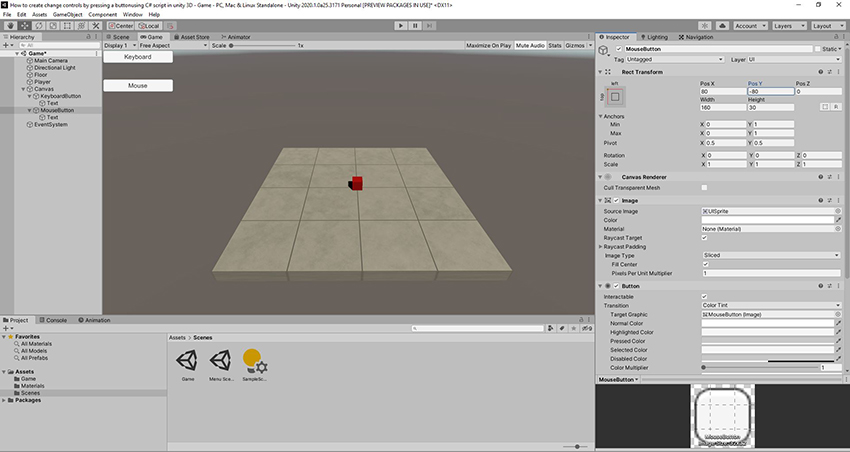The height and width of the screenshot is (452, 850).
Task: Toggle handle rotation Local button
Action: coord(149,25)
